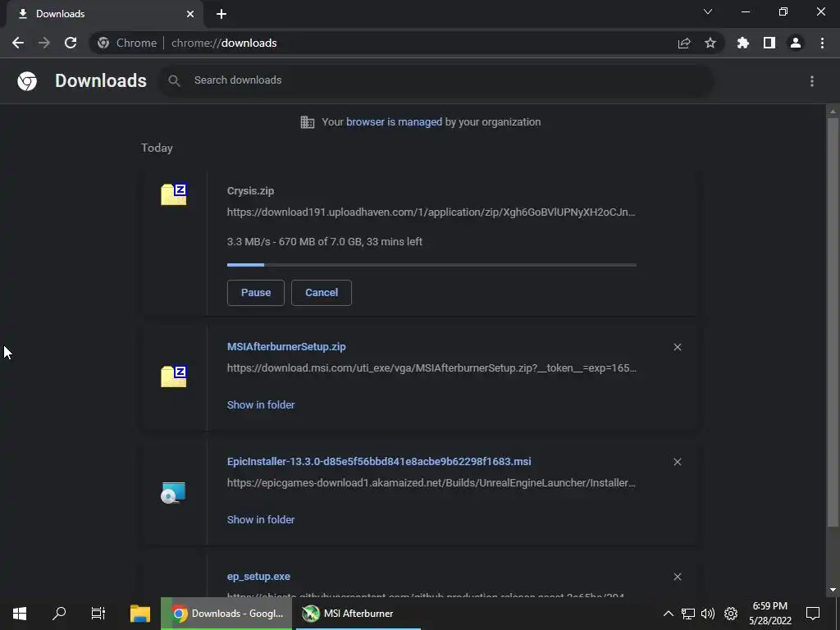Click the gear icon in system tray
The image size is (840, 630).
click(731, 614)
